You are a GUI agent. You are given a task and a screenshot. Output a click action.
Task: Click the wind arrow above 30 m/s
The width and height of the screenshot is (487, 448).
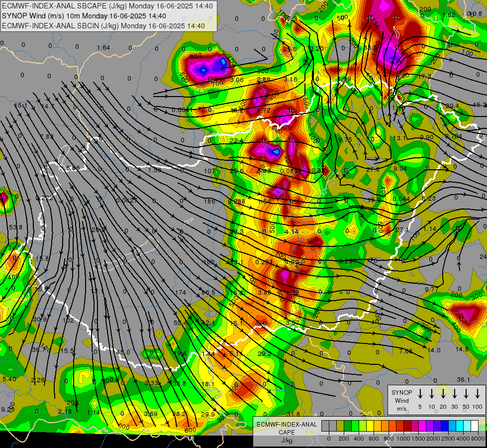[x=454, y=394]
